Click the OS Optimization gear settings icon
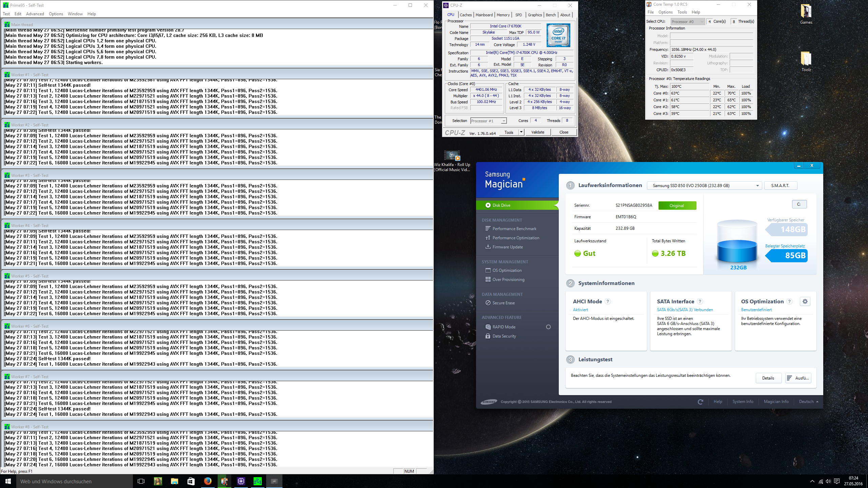 click(x=805, y=301)
